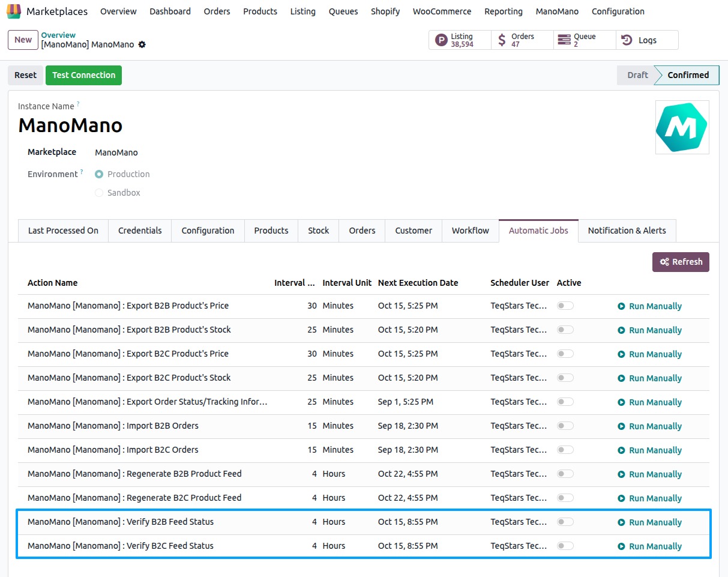
Task: Click help tooltip next to Environment
Action: [82, 172]
